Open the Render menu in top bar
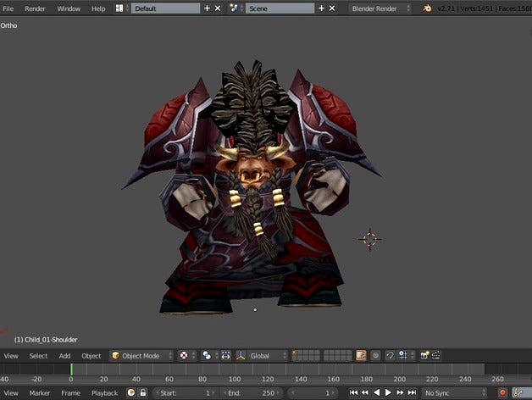The height and width of the screenshot is (400, 532). click(x=35, y=8)
